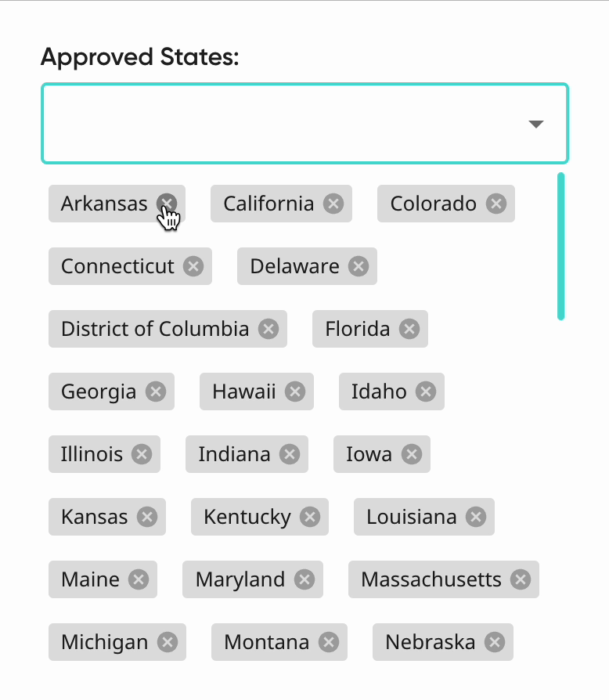Remove California from approved states

click(333, 204)
